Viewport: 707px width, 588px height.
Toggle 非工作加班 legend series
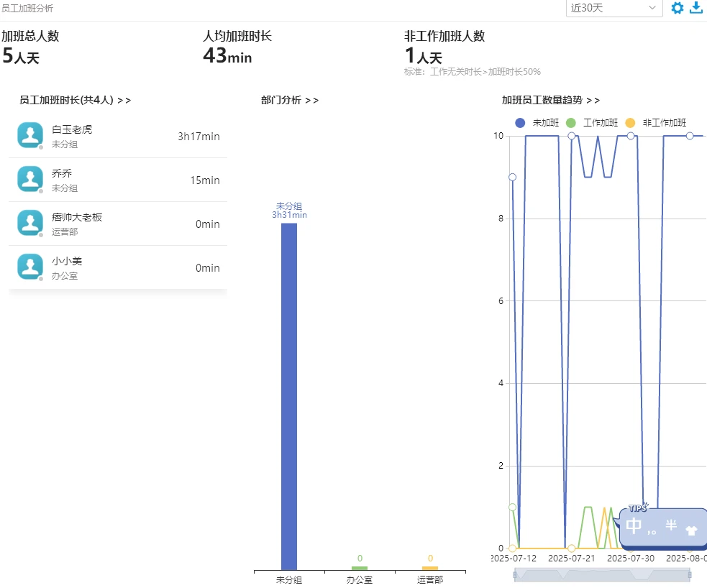click(656, 123)
